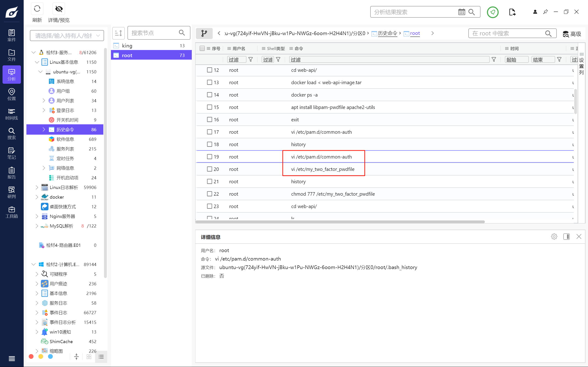Select the king user node
Image resolution: width=588 pixels, height=367 pixels.
127,46
